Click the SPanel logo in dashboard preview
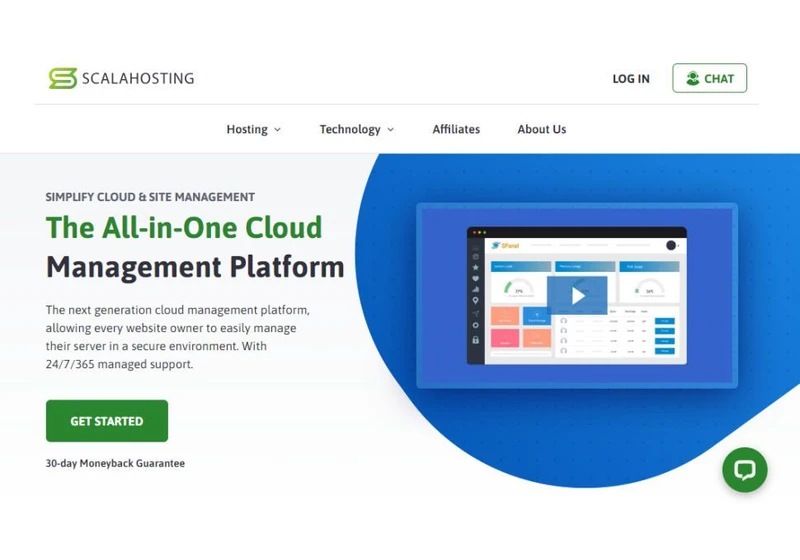 505,245
